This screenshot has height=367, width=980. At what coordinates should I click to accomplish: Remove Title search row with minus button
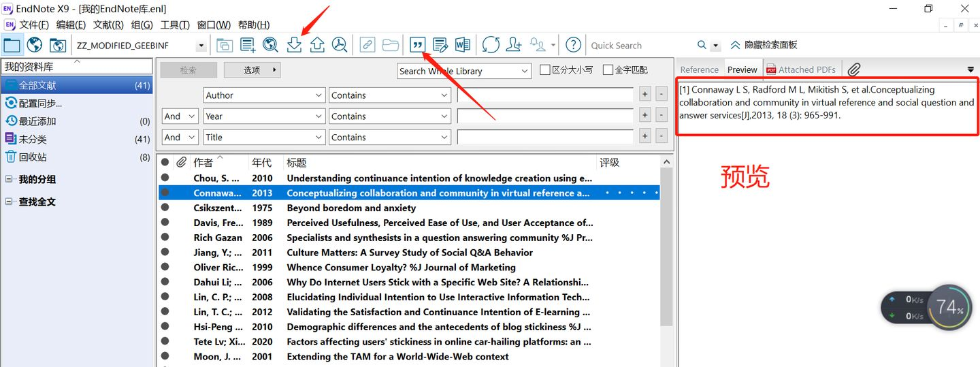coord(661,137)
